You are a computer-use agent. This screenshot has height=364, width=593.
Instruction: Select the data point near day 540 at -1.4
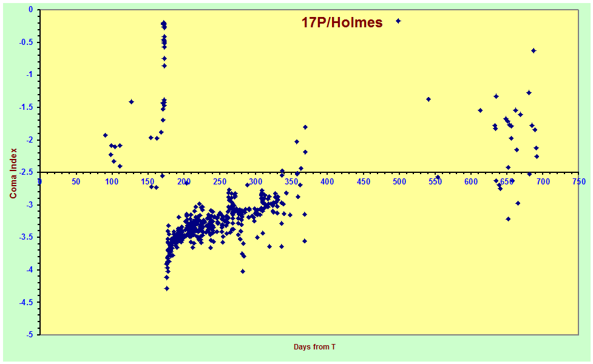click(x=429, y=99)
